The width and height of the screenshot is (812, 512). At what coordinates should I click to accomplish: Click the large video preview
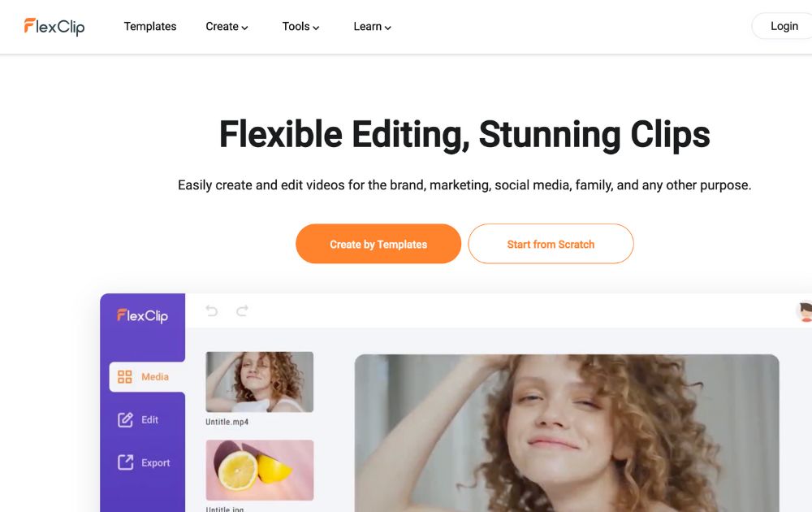(x=567, y=433)
